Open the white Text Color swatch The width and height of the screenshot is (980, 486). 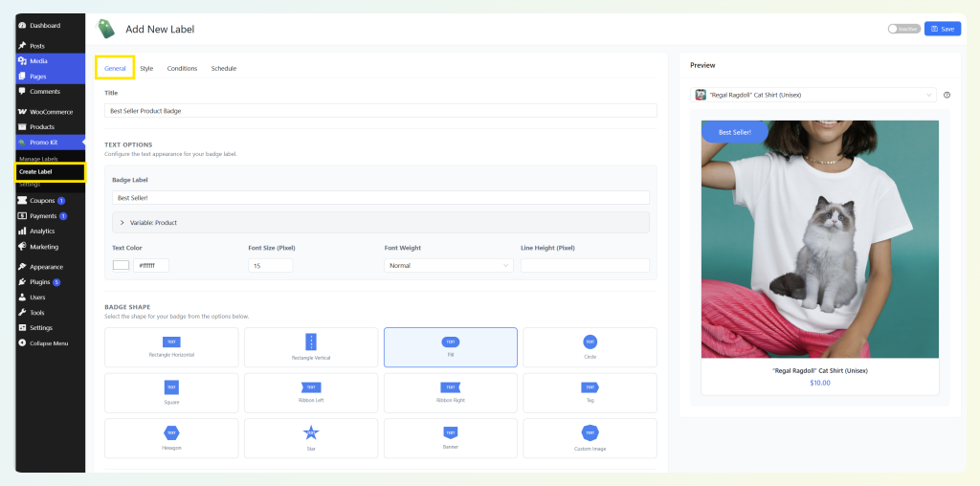[121, 266]
